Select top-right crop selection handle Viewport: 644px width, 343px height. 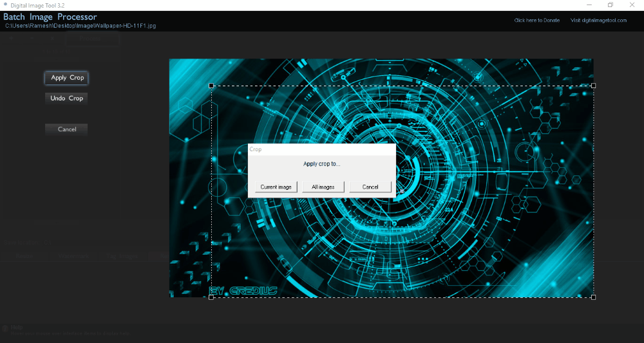(594, 86)
